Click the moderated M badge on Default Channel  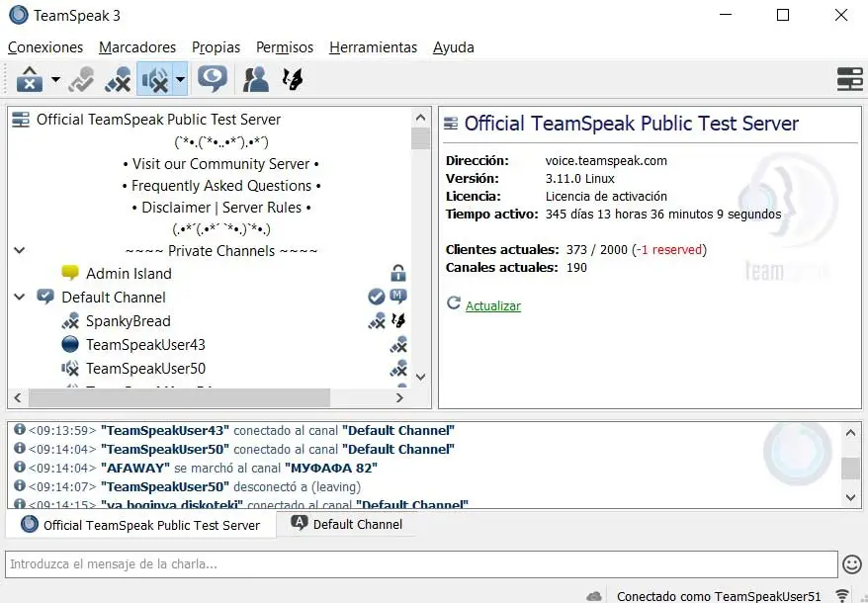coord(398,297)
